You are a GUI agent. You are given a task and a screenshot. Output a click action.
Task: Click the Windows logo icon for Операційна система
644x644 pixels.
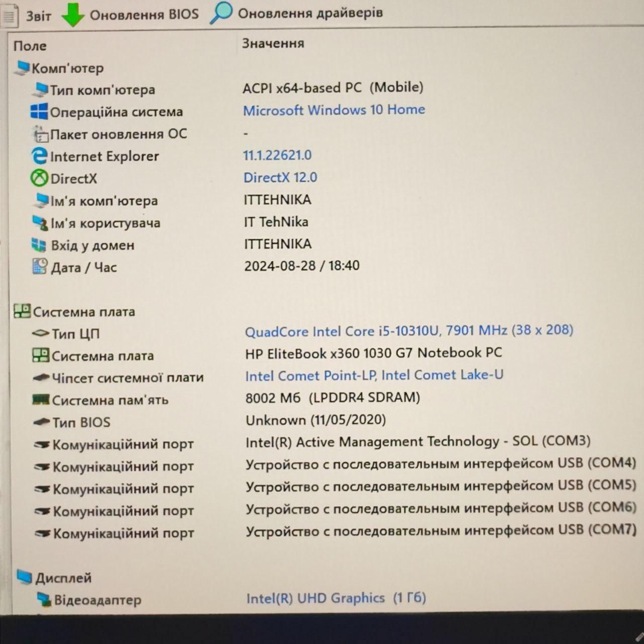(39, 112)
